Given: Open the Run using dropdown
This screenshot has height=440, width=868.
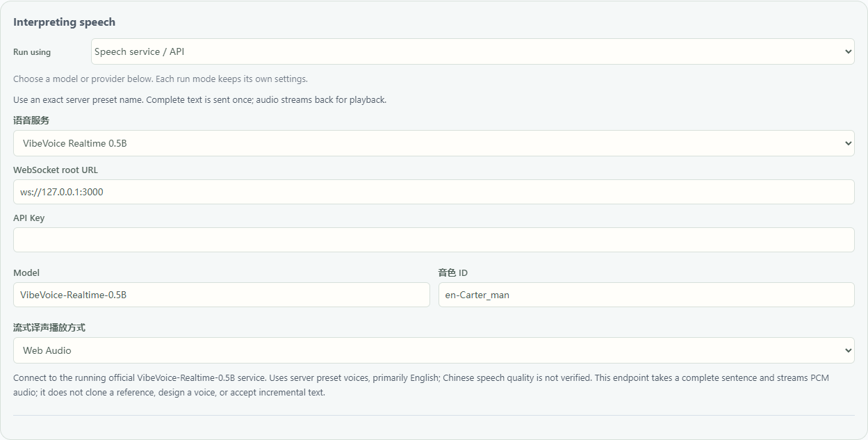Looking at the screenshot, I should click(473, 51).
